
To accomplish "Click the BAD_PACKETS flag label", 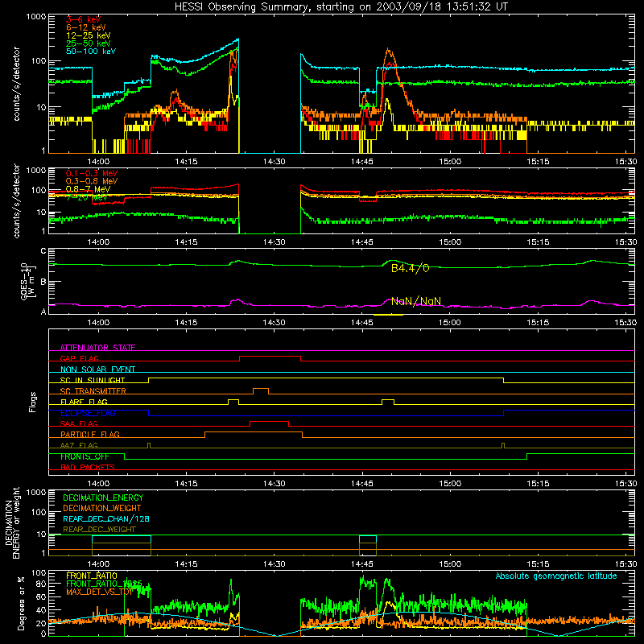I will [x=88, y=467].
